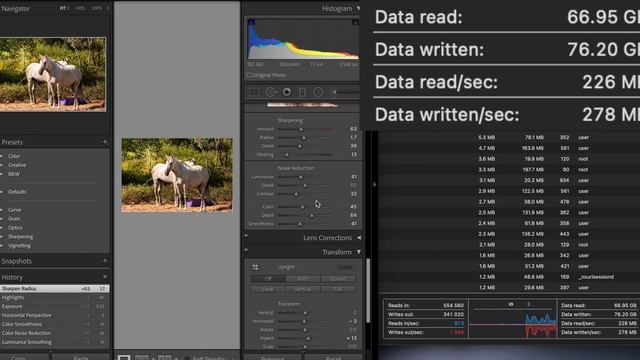Expand the Lens Corrections panel
The width and height of the screenshot is (640, 360).
coord(359,238)
